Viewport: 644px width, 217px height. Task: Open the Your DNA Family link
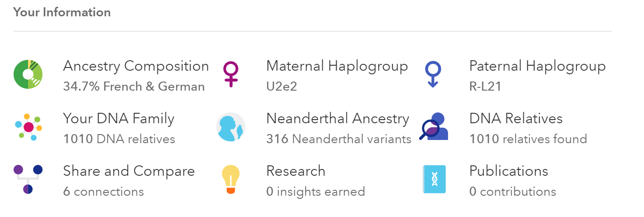[119, 119]
